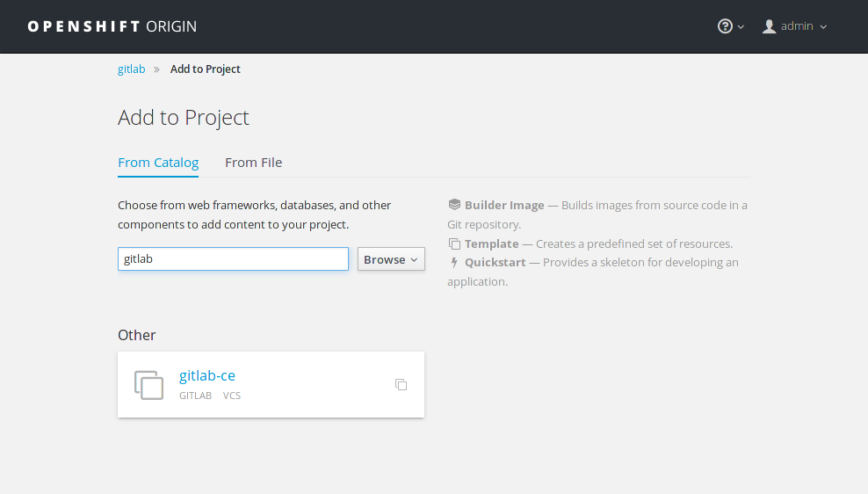Click the VCS tag on gitlab-ce card
This screenshot has width=868, height=494.
pyautogui.click(x=232, y=396)
